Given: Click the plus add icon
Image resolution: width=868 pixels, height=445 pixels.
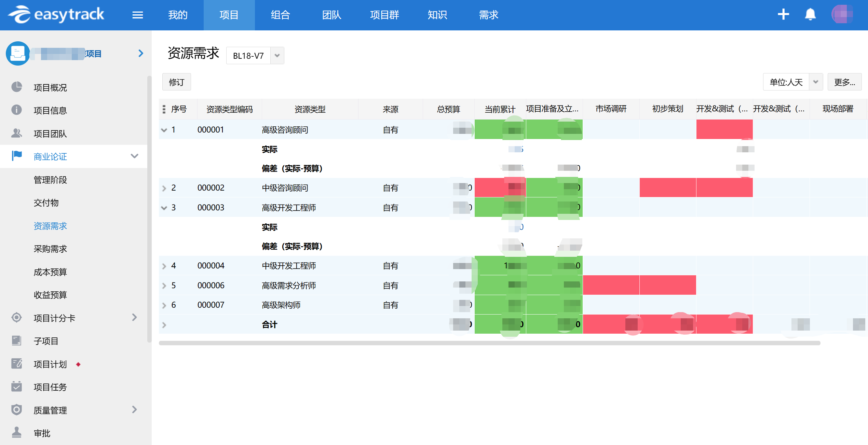Looking at the screenshot, I should (x=783, y=15).
